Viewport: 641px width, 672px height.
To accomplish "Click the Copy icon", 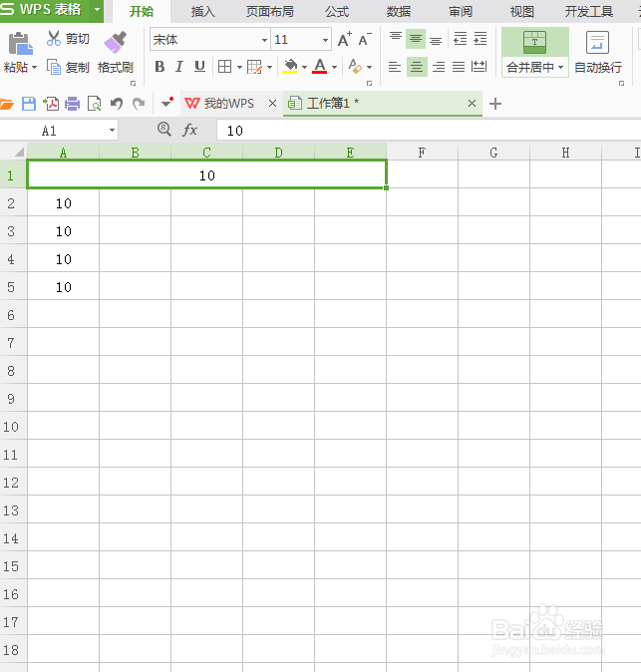I will [x=54, y=67].
